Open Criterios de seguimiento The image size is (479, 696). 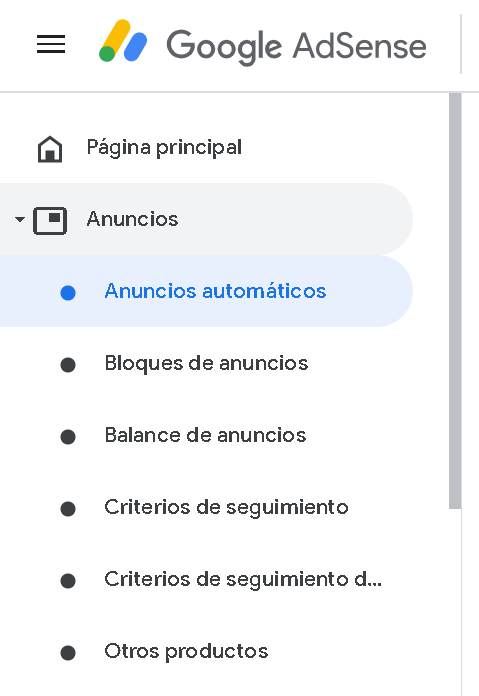[x=226, y=507]
